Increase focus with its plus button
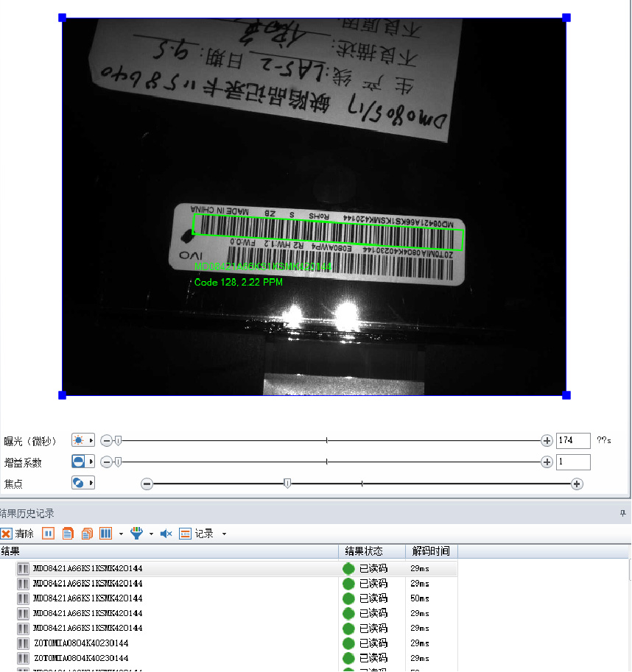This screenshot has height=672, width=632. [x=577, y=484]
